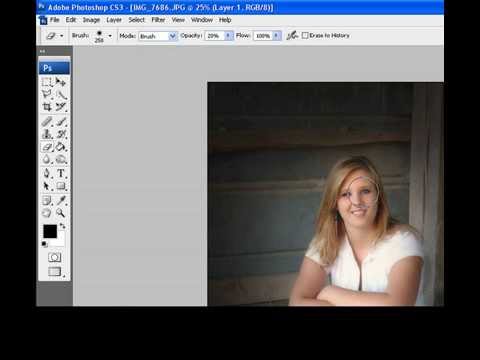Select the Pen tool
The height and width of the screenshot is (360, 480).
coord(47,173)
